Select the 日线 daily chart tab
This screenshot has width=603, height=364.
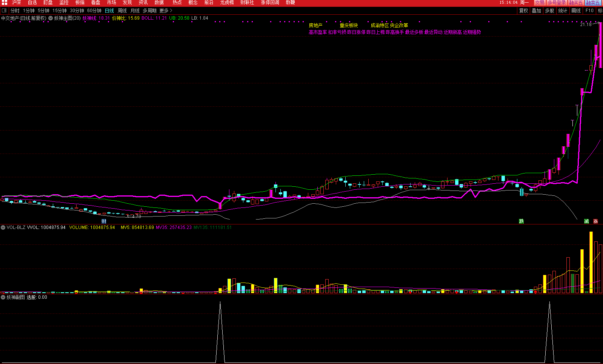point(109,11)
